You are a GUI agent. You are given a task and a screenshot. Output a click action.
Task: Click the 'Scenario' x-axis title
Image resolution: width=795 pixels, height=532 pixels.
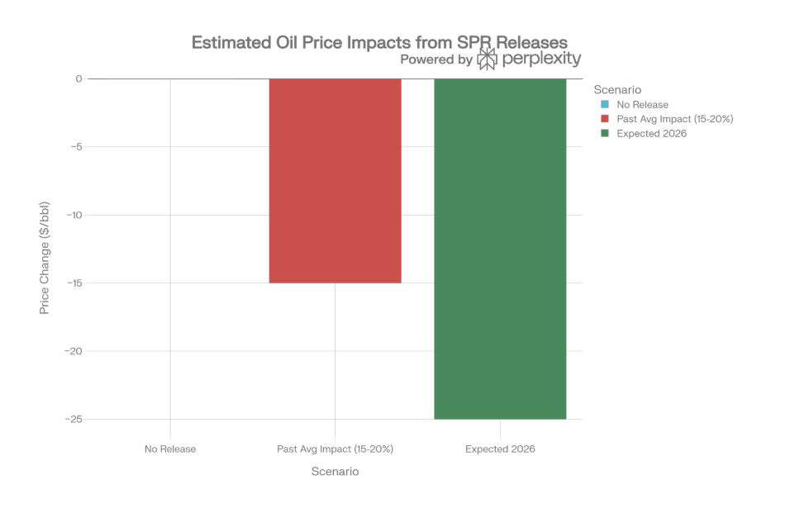[x=335, y=472]
